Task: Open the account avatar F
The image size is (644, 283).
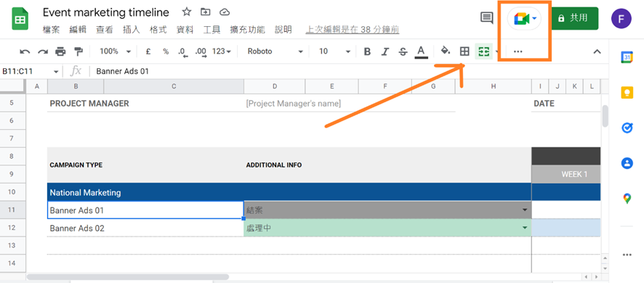Action: click(x=621, y=18)
